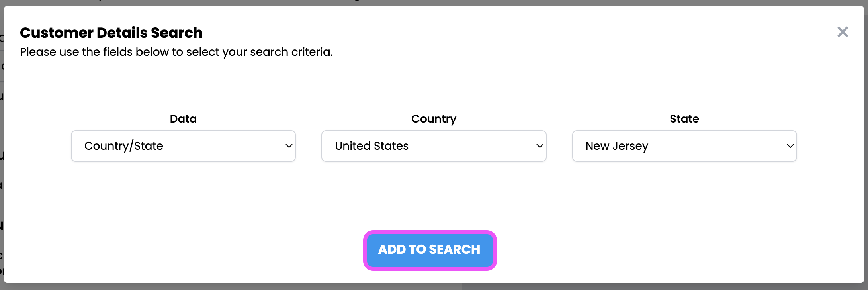Click the Country dropdown chevron arrow
The width and height of the screenshot is (868, 290).
click(540, 146)
